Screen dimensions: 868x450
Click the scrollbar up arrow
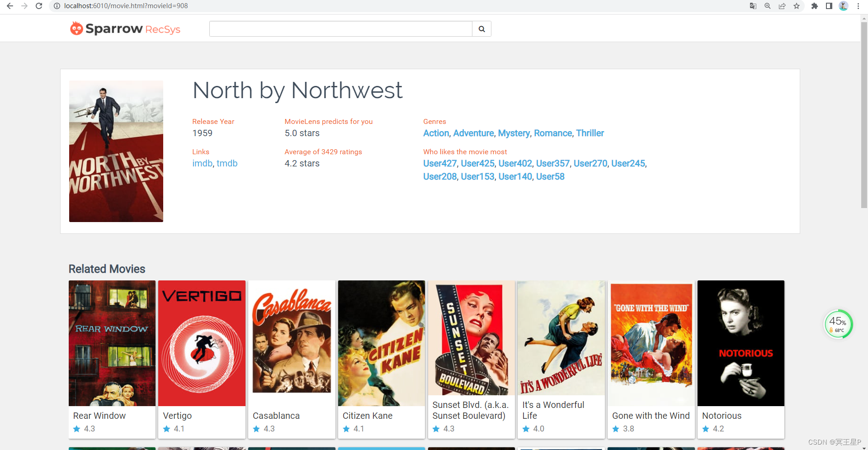point(864,19)
